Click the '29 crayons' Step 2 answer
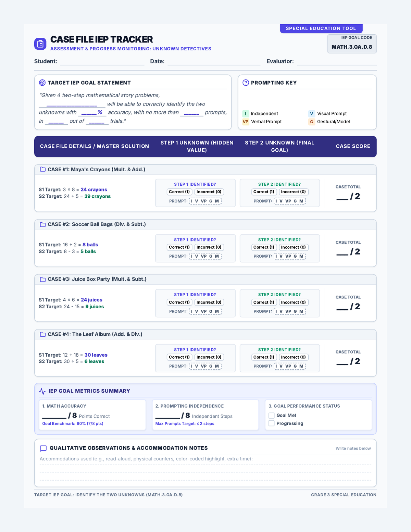 [98, 197]
